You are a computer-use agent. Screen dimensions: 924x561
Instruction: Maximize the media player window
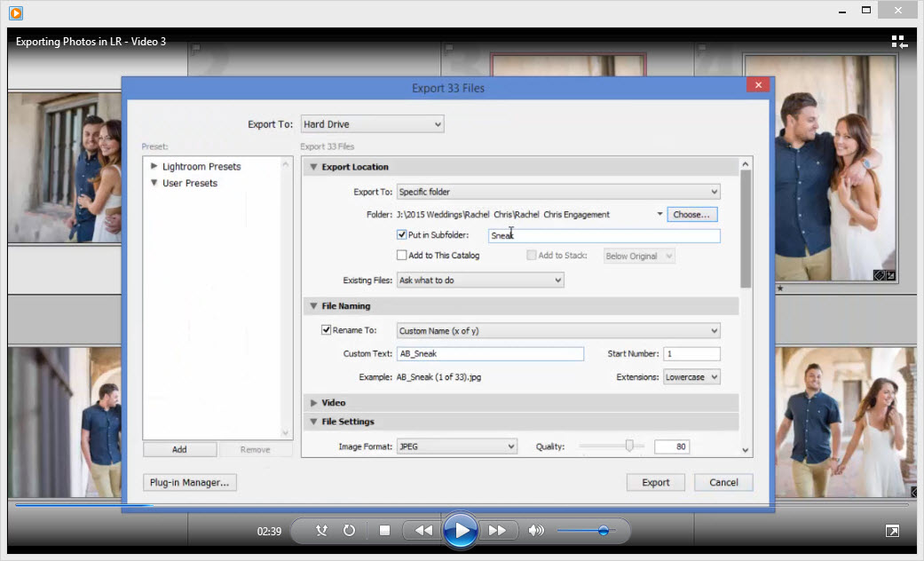(x=866, y=10)
